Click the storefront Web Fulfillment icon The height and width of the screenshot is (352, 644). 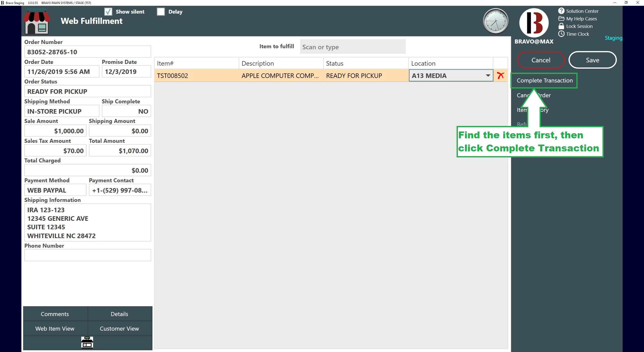pyautogui.click(x=36, y=21)
